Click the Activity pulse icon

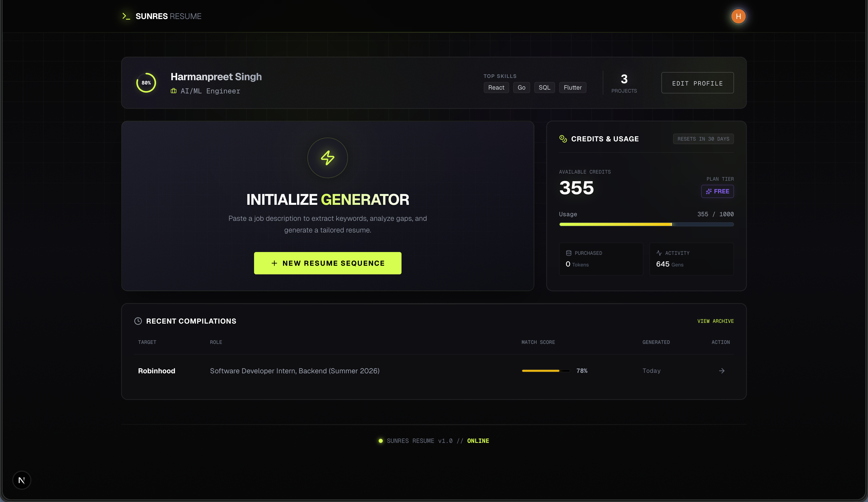tap(659, 253)
